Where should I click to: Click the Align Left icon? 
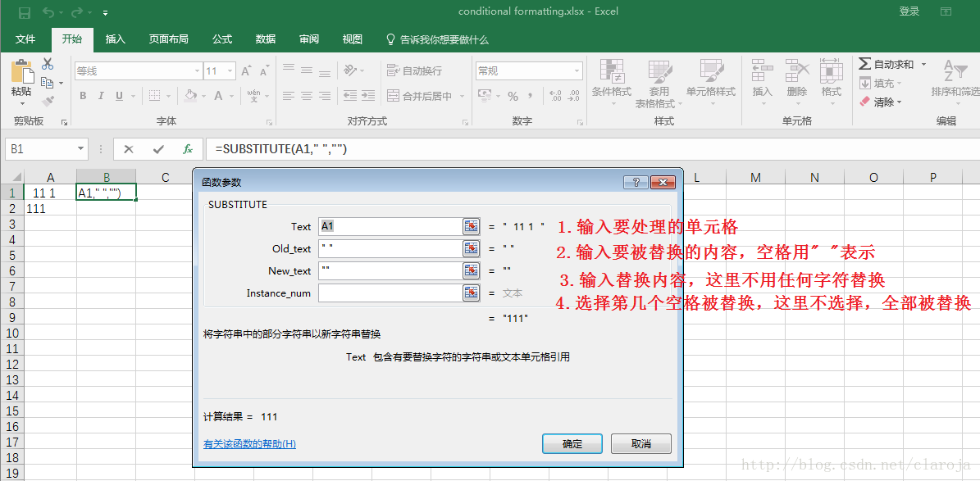point(288,96)
